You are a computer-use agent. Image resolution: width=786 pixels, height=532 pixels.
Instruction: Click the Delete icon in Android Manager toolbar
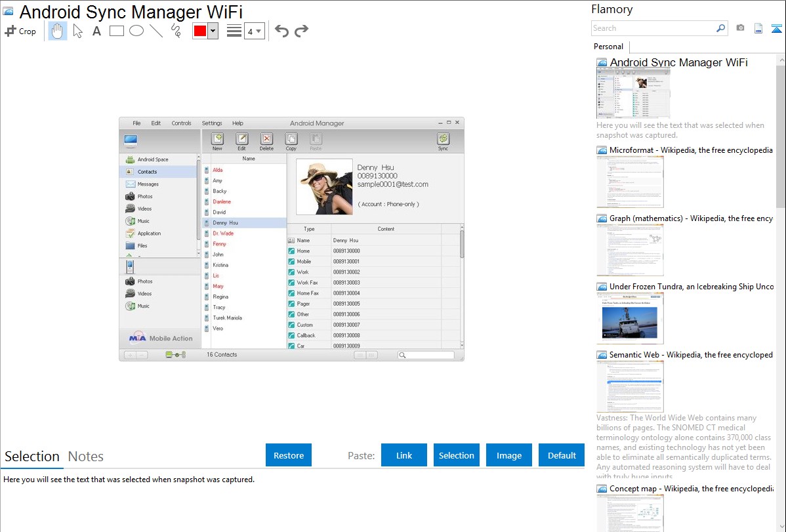(x=266, y=142)
